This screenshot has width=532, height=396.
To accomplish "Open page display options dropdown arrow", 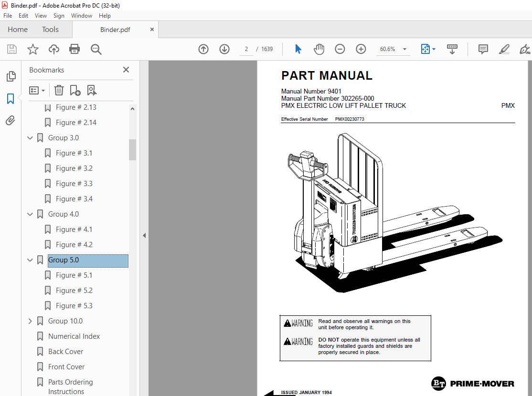I will 434,49.
